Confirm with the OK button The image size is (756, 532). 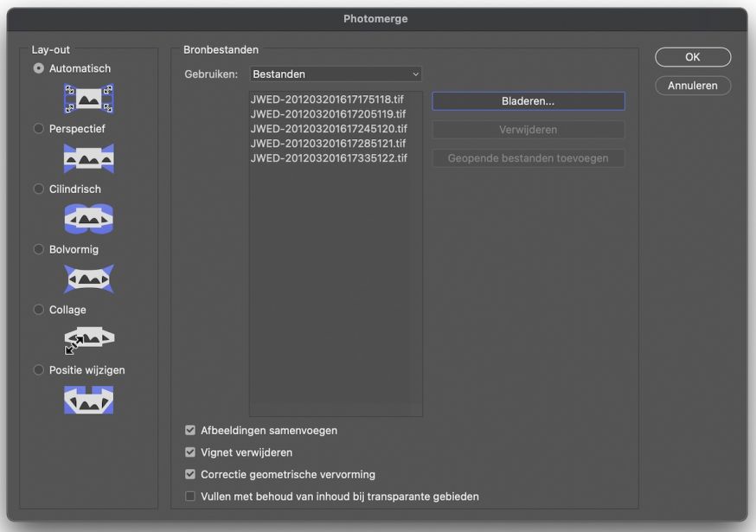click(x=692, y=57)
